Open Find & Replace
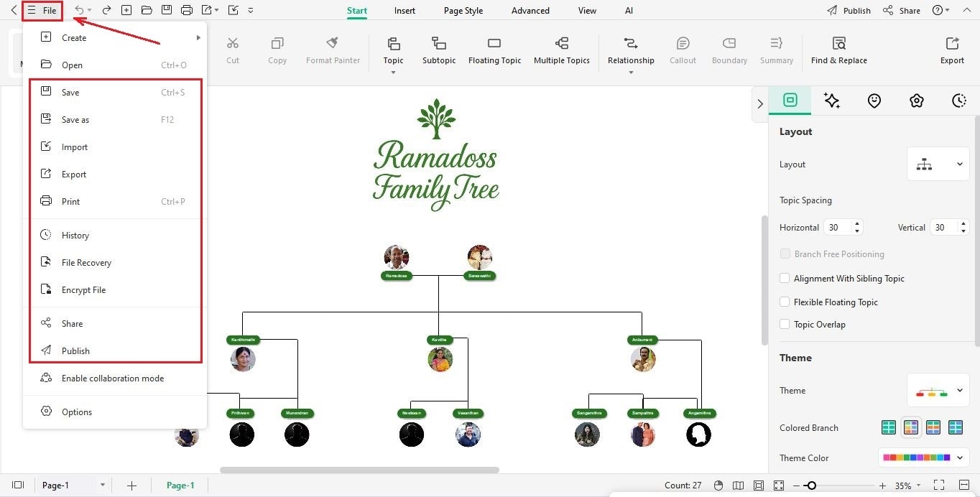980x497 pixels. pyautogui.click(x=838, y=50)
